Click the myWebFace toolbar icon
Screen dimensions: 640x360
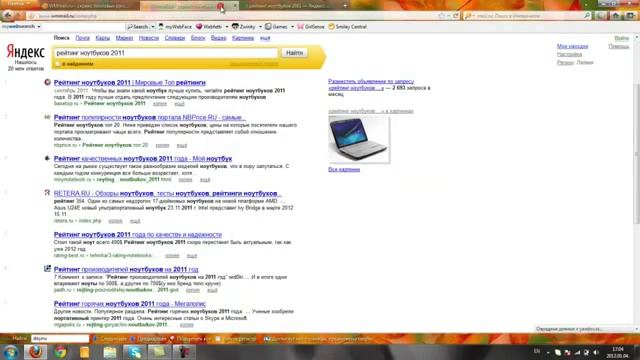click(161, 27)
